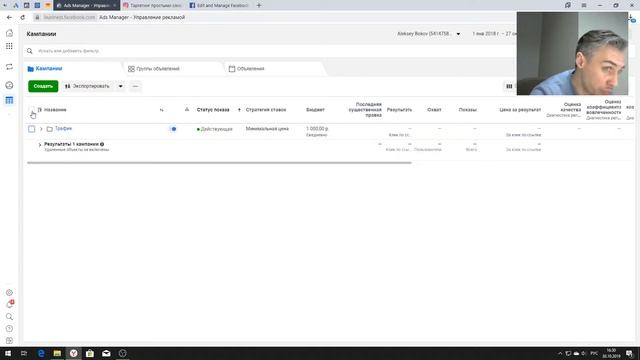Open the account overview gauge icon
This screenshot has height=360, width=640.
pyautogui.click(x=9, y=85)
